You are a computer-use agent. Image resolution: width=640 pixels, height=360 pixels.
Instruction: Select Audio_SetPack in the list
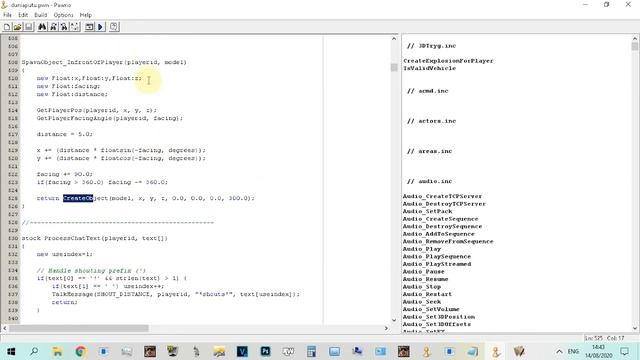click(427, 211)
